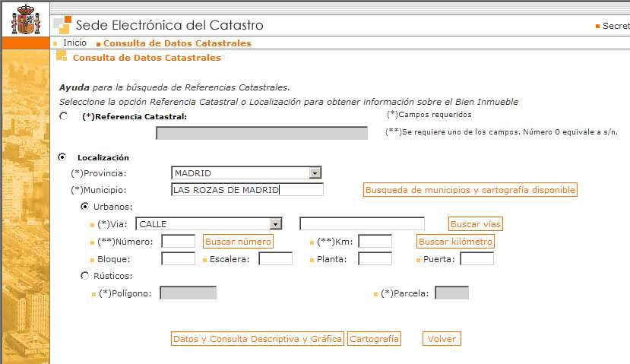Image resolution: width=630 pixels, height=364 pixels.
Task: Click the 'Número 0 equivale a s/n' note
Action: pyautogui.click(x=570, y=131)
